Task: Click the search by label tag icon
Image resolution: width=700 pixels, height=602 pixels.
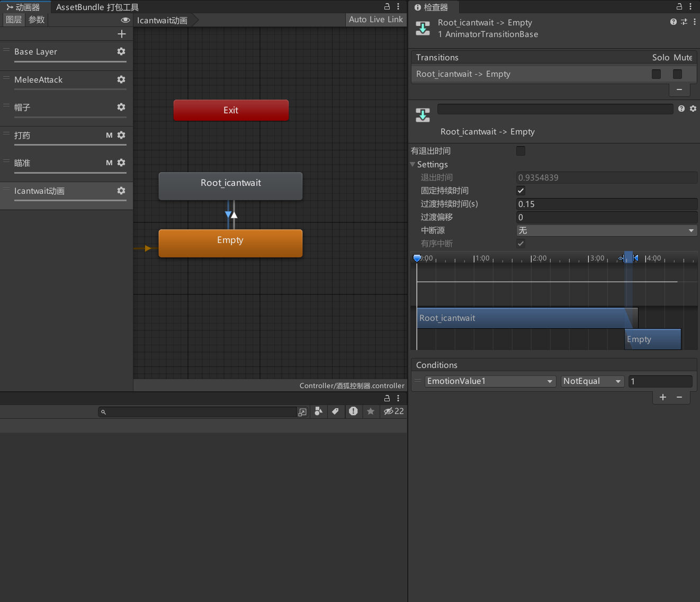Action: point(335,411)
